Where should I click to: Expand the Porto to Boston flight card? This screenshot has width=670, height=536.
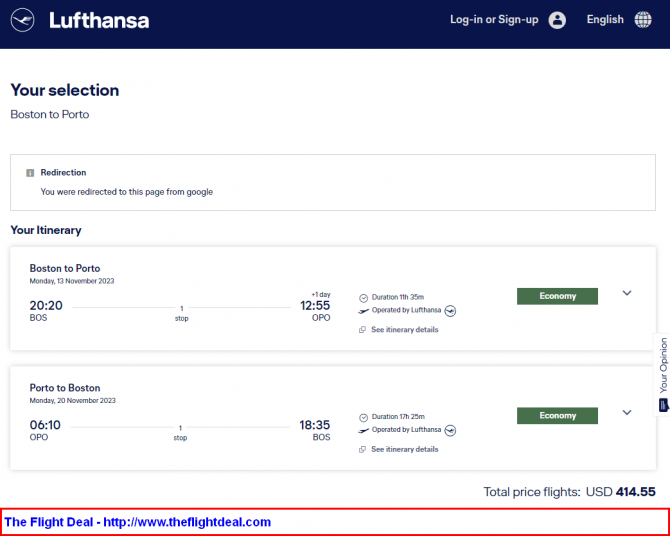627,412
